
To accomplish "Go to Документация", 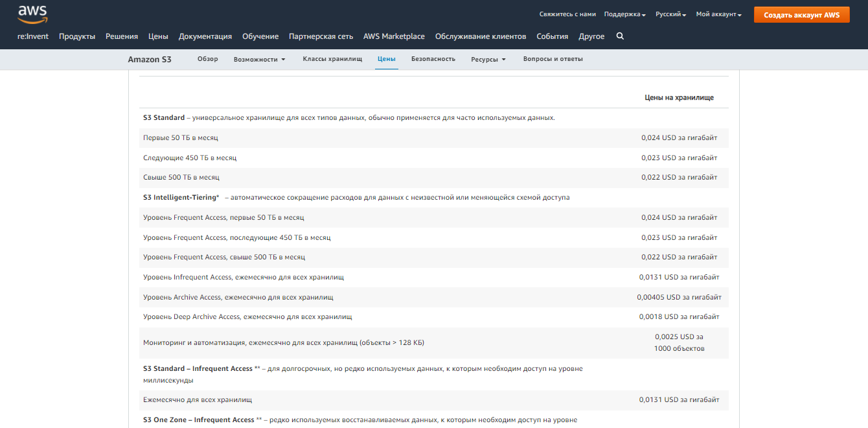I will pos(205,36).
